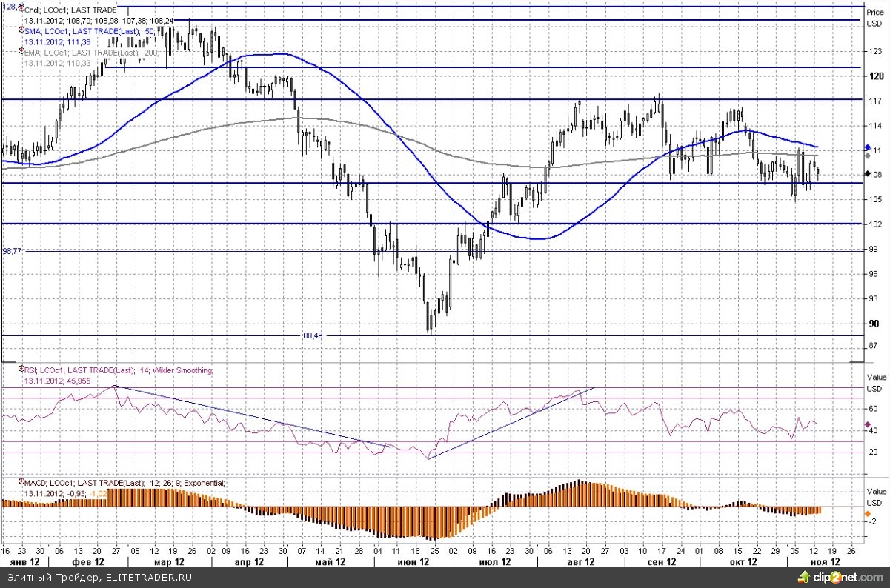Click the blue SMA diamond on price axis

tap(867, 147)
